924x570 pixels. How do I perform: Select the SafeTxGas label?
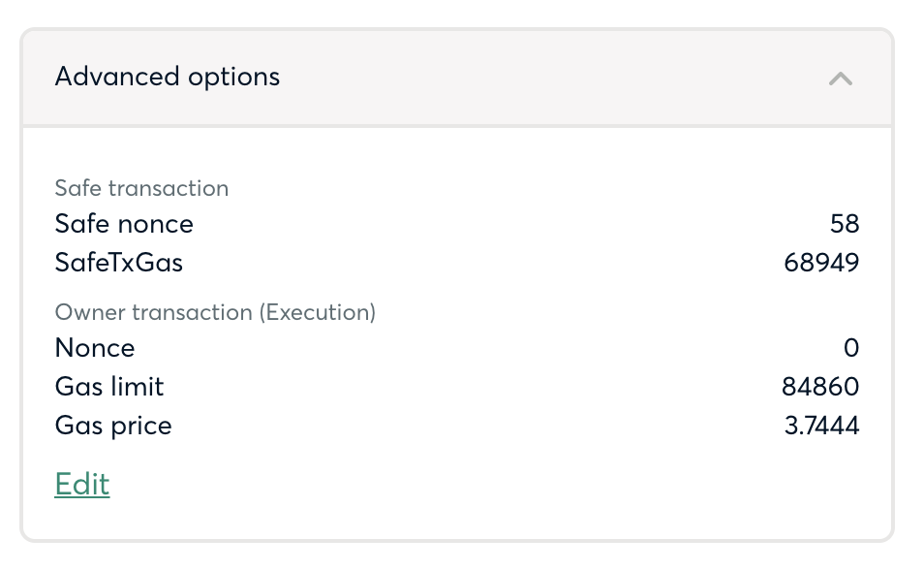[x=119, y=263]
